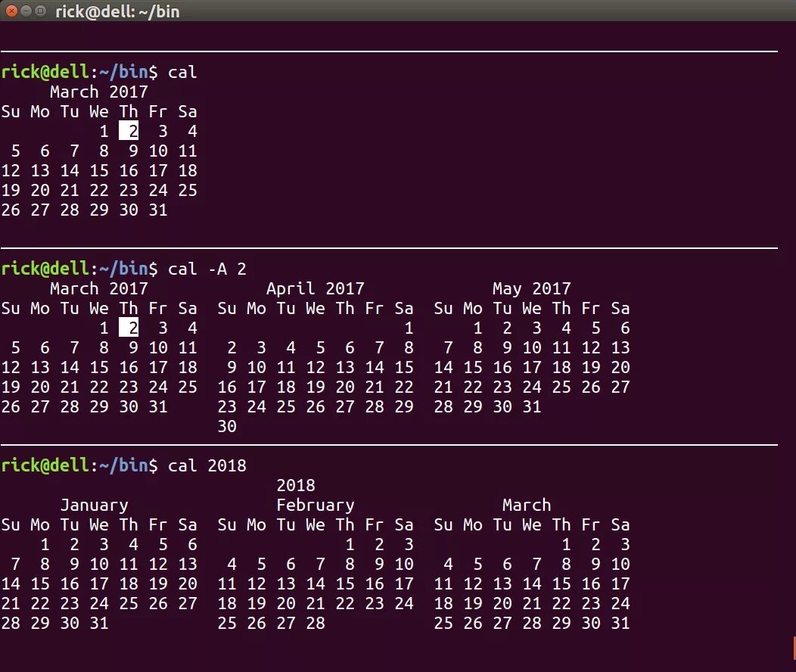This screenshot has height=672, width=796.
Task: Click day 22 in April 2017
Action: (404, 387)
